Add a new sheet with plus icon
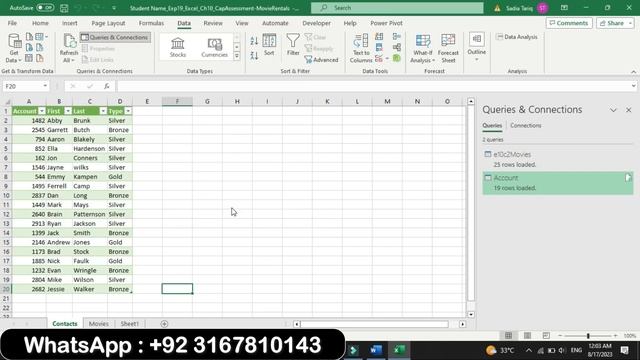The width and height of the screenshot is (640, 360). pyautogui.click(x=164, y=324)
